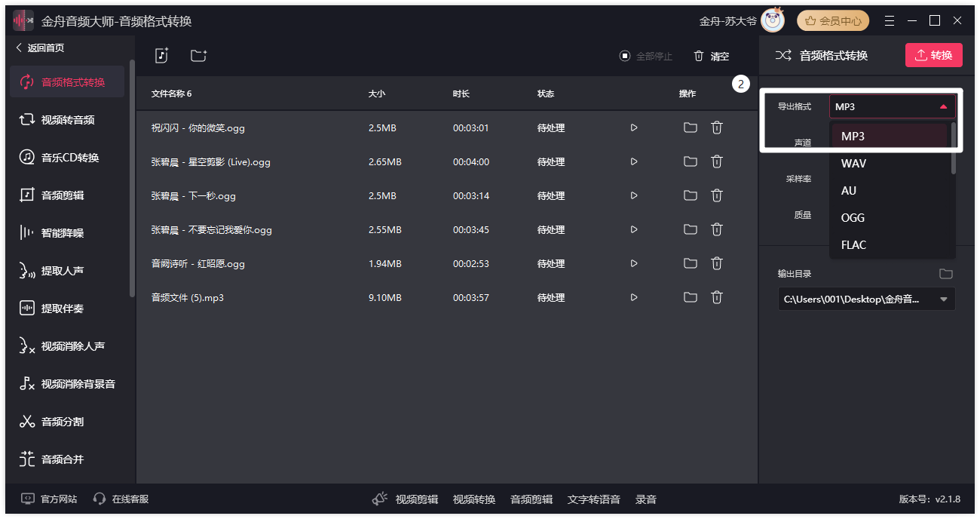Click the add music file icon
980x519 pixels.
(161, 54)
